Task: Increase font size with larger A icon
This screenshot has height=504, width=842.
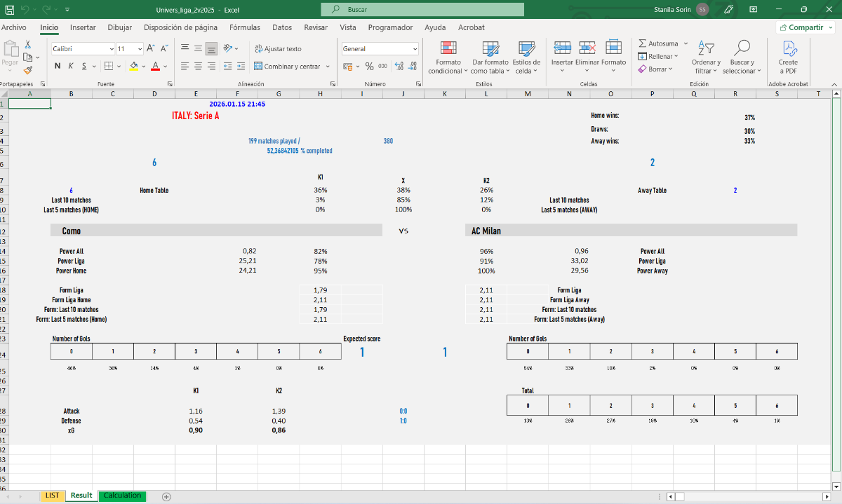Action: pos(152,48)
